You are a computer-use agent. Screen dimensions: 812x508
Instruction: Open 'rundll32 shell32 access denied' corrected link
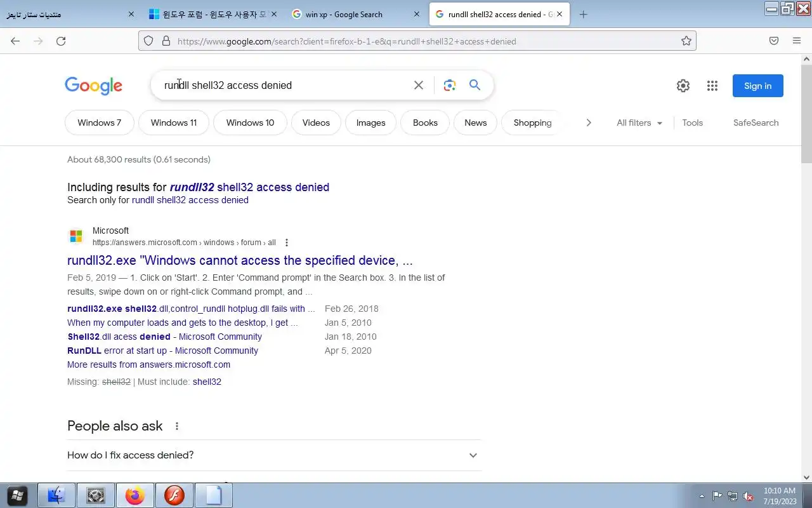[249, 187]
